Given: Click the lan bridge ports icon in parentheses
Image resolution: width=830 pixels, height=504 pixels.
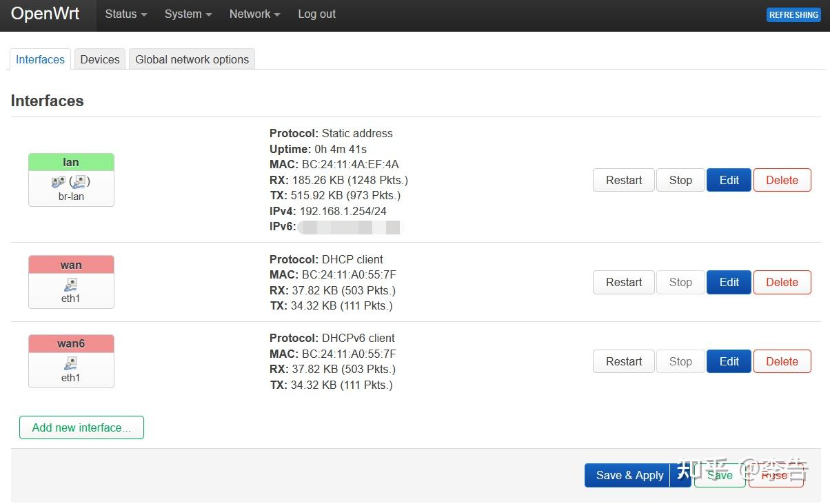Looking at the screenshot, I should [79, 181].
